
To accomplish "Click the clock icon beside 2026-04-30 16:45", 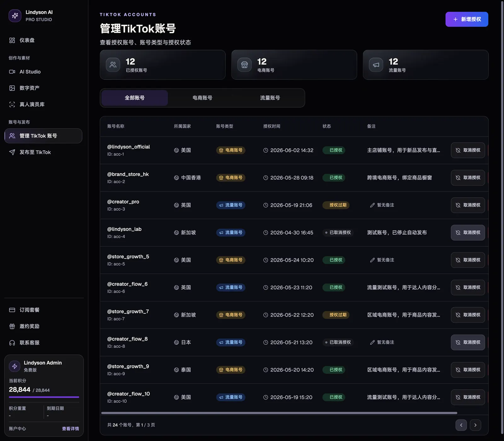I will 266,232.
